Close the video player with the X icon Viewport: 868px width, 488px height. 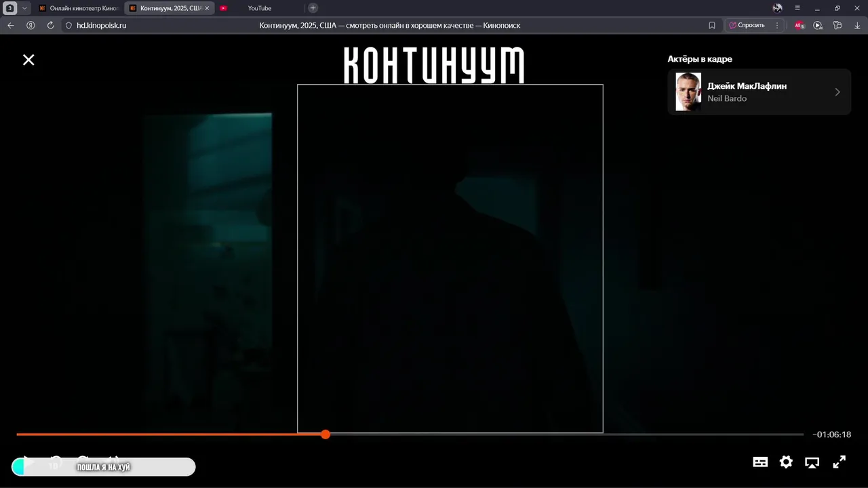pos(28,60)
